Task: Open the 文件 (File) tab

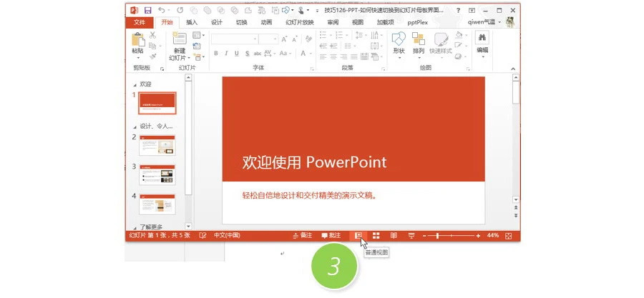Action: [x=140, y=22]
